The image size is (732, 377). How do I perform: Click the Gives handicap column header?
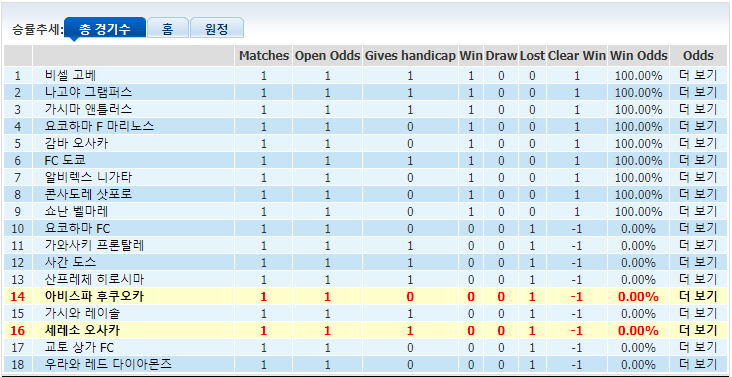(410, 56)
